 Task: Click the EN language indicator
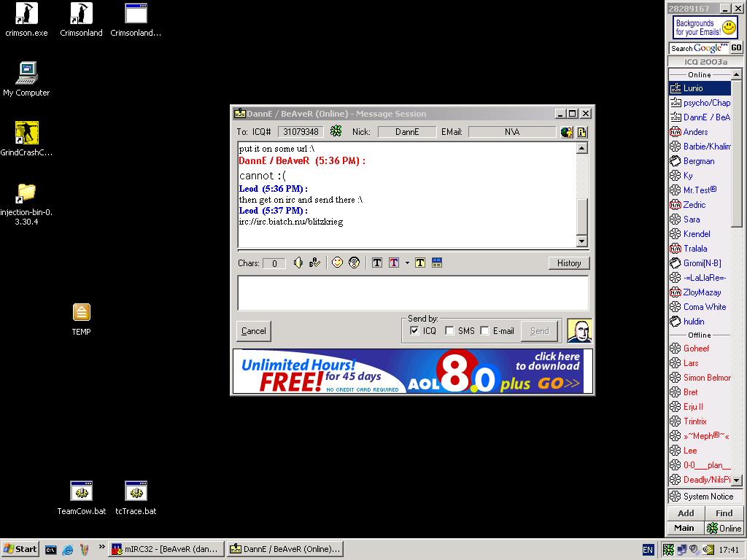click(x=648, y=550)
